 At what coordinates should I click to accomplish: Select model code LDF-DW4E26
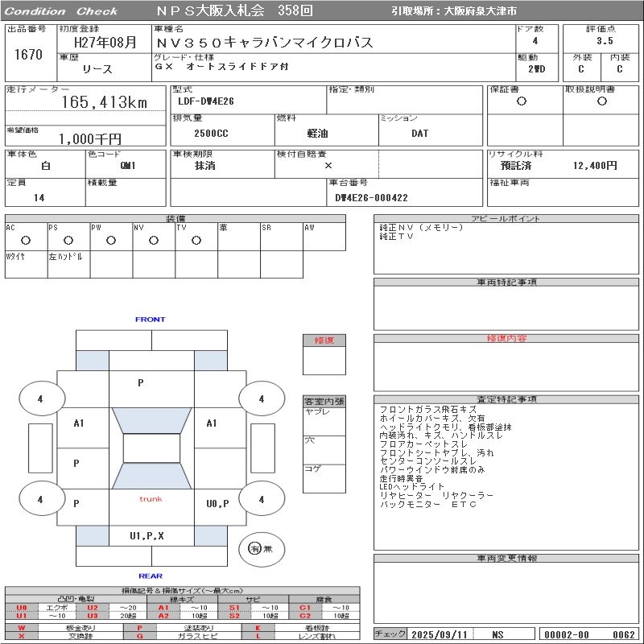tap(206, 101)
